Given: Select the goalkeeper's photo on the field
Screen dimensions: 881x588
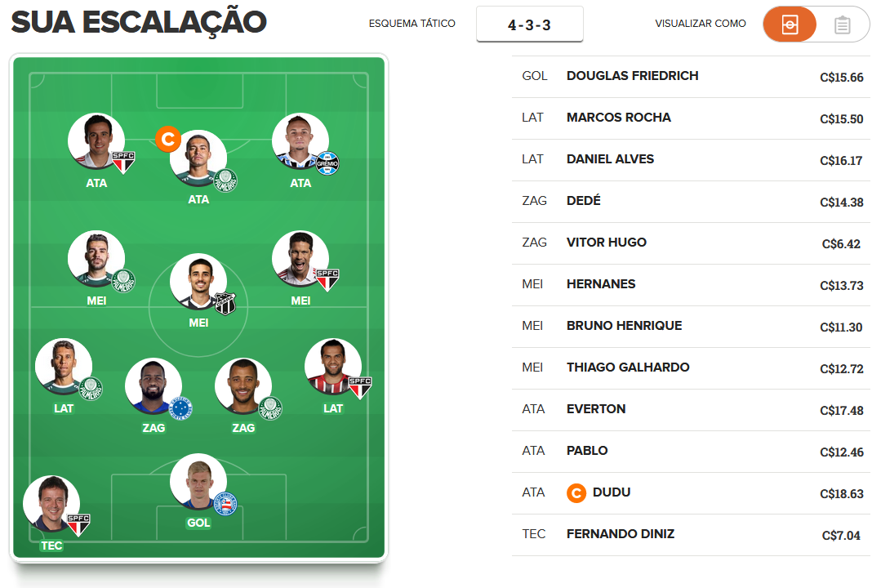Looking at the screenshot, I should pyautogui.click(x=198, y=482).
